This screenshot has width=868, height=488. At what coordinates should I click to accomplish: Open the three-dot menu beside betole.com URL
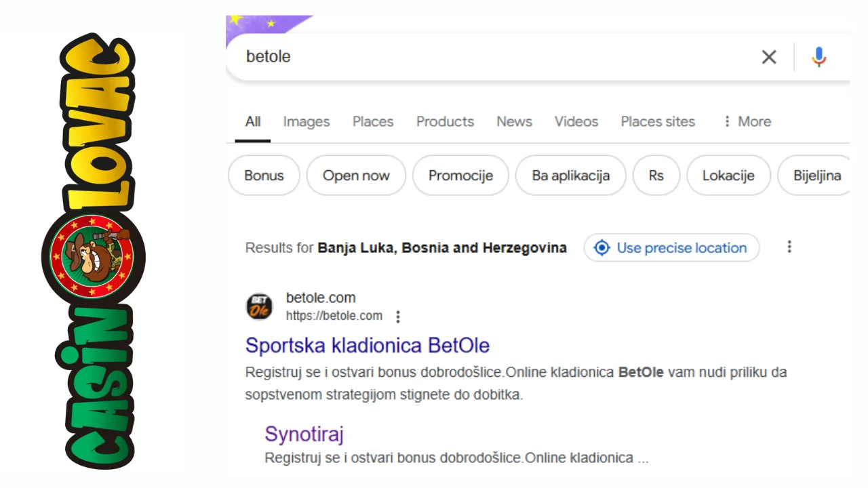pyautogui.click(x=398, y=317)
